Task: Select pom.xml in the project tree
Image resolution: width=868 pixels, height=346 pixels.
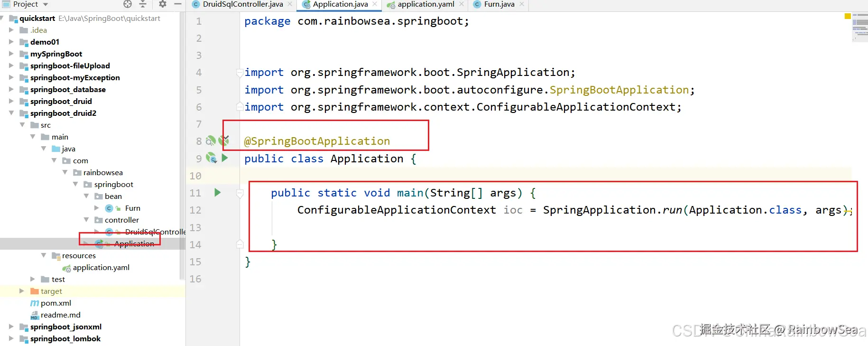Action: (56, 303)
